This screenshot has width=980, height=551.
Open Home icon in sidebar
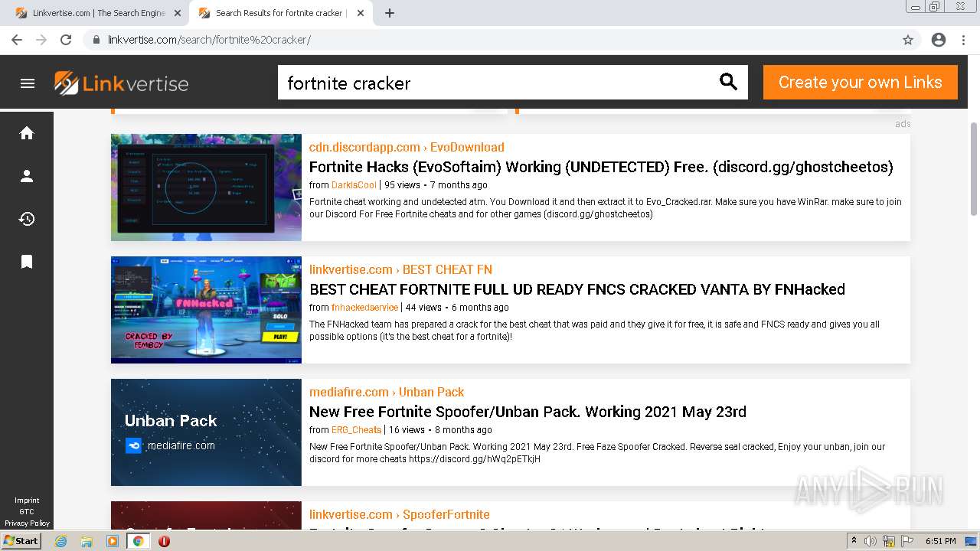tap(27, 133)
